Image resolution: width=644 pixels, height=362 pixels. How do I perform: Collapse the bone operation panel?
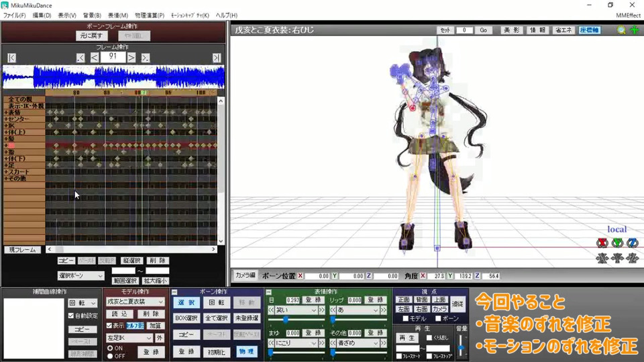coord(174,292)
